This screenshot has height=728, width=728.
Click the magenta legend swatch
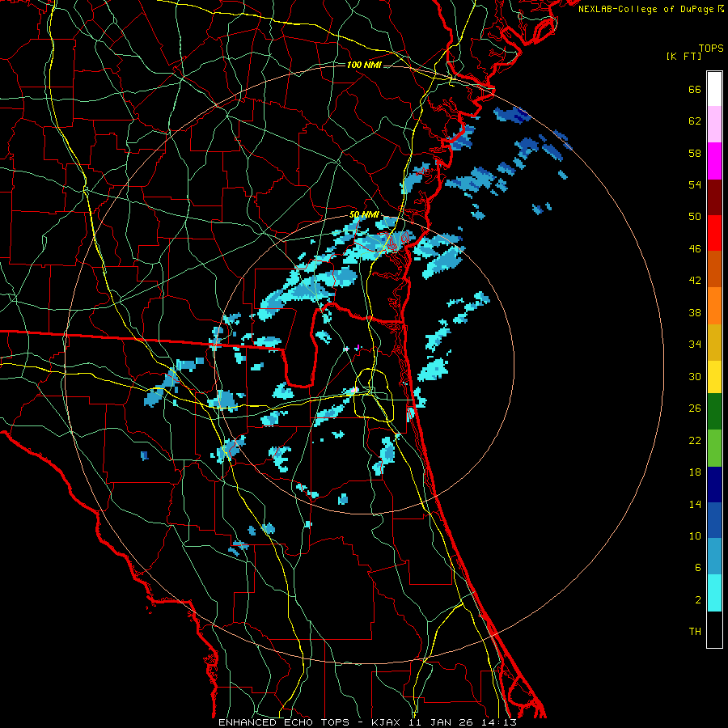(714, 161)
